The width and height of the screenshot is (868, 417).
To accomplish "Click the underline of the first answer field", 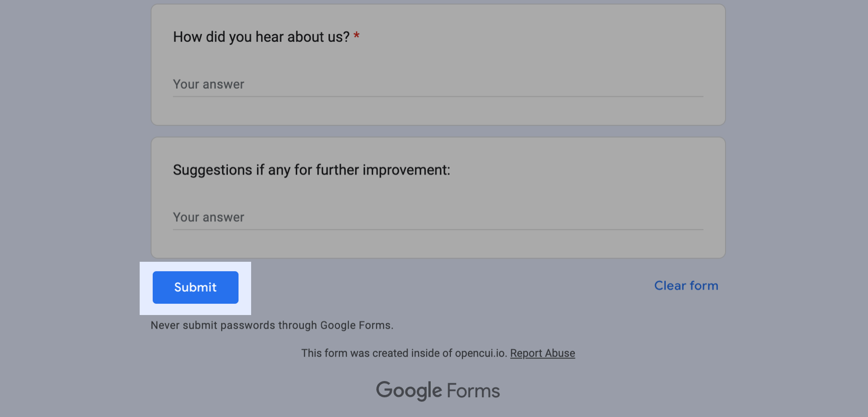I will (437, 96).
